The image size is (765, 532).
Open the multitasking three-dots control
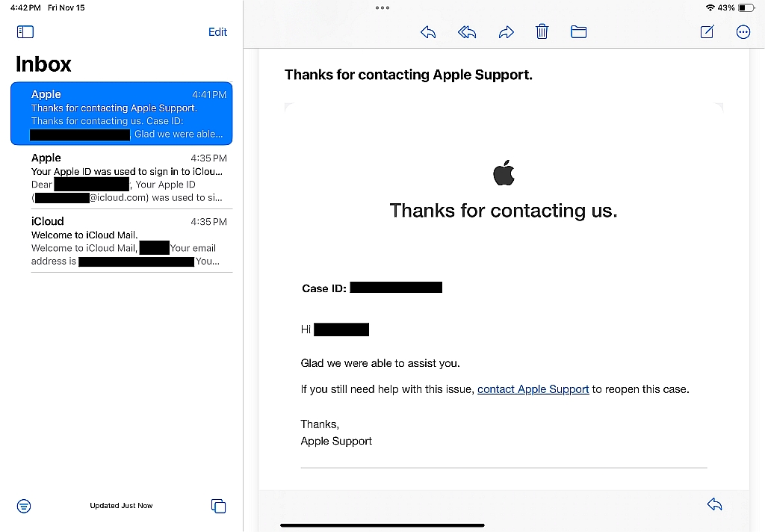click(382, 7)
